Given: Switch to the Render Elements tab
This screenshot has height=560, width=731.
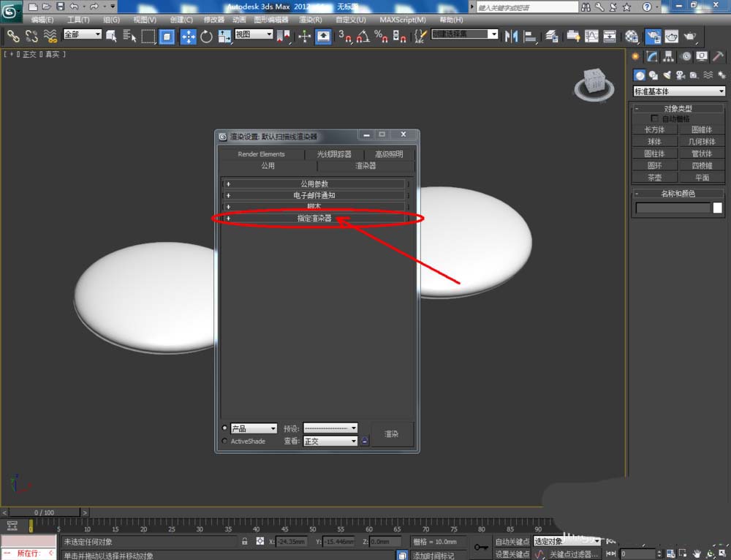Looking at the screenshot, I should [x=261, y=154].
